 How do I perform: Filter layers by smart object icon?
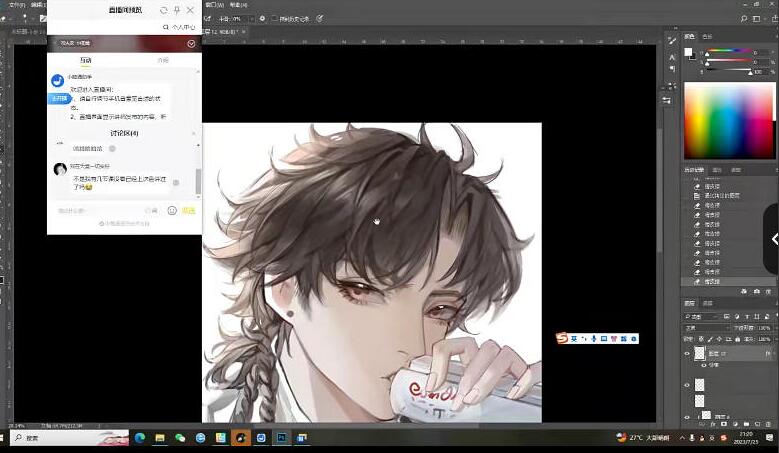coord(767,316)
